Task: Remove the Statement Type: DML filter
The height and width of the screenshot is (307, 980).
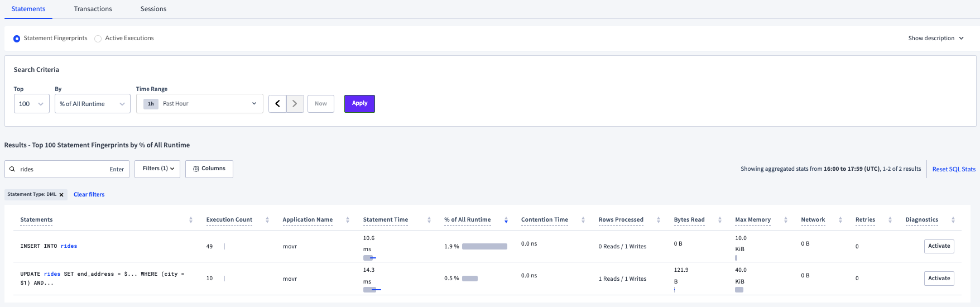Action: (61, 195)
